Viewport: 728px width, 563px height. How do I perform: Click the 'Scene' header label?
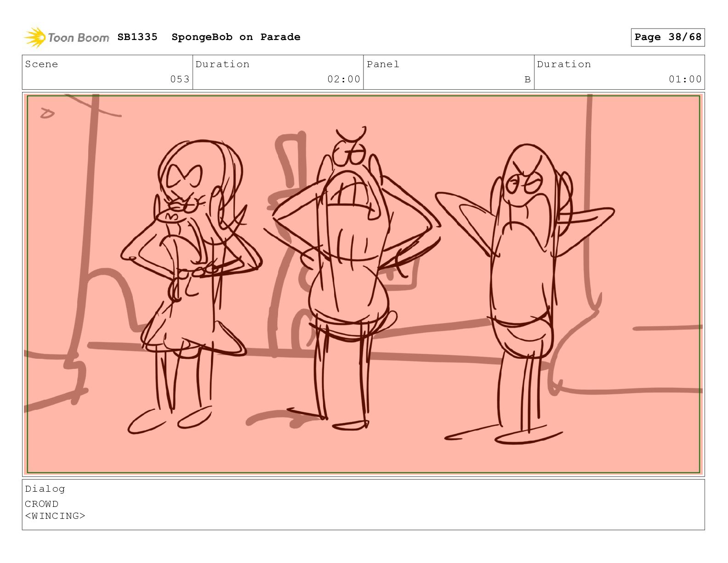42,64
